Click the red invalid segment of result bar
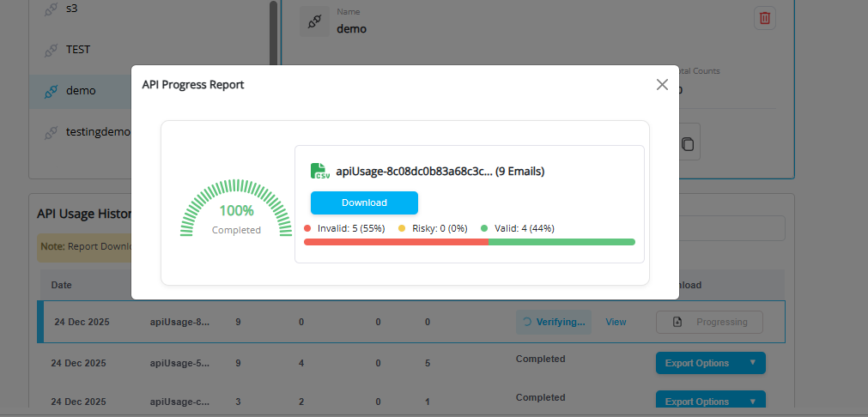 tap(397, 242)
